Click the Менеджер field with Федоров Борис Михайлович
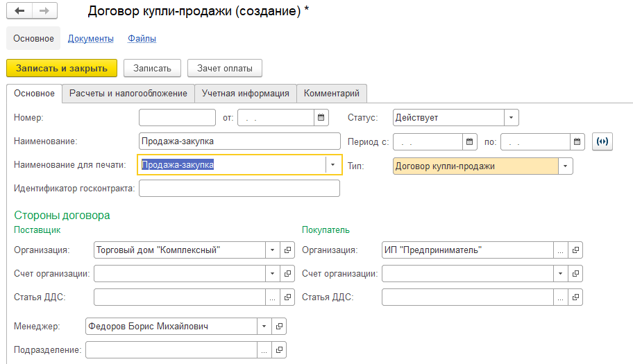 pos(171,327)
